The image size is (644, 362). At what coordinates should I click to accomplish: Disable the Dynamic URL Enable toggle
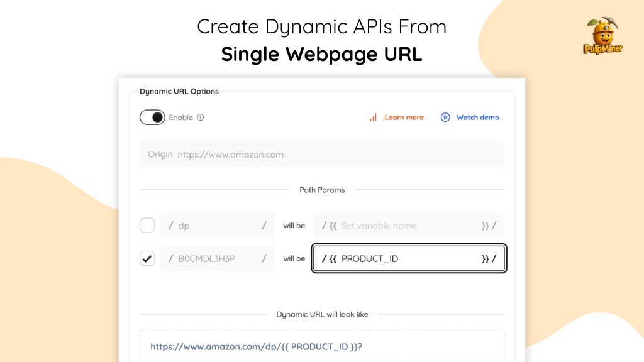click(152, 118)
